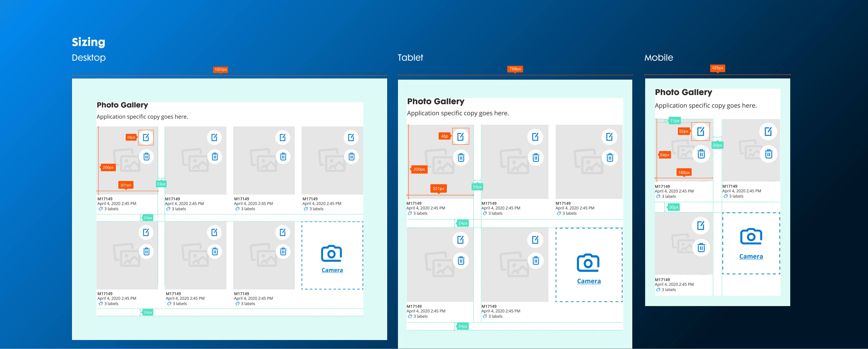Screen dimensions: 868x349
Task: Click camera icon in Desktop gallery add tile
Action: click(332, 254)
